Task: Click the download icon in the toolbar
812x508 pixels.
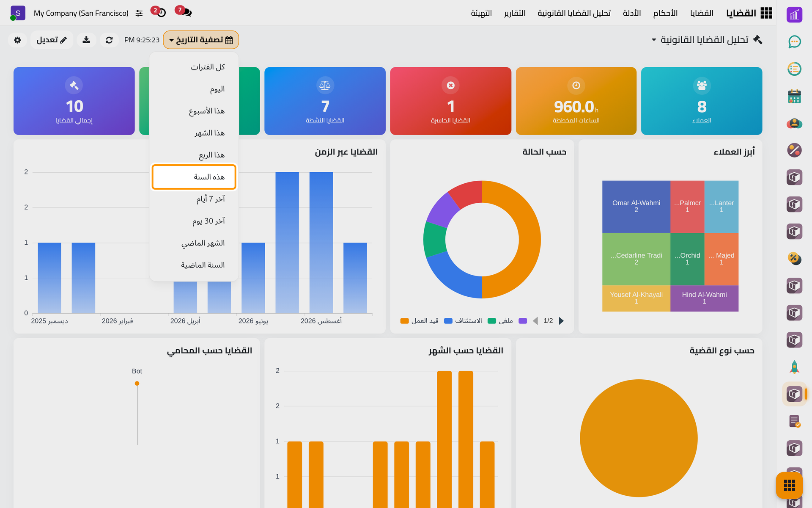Action: 86,40
